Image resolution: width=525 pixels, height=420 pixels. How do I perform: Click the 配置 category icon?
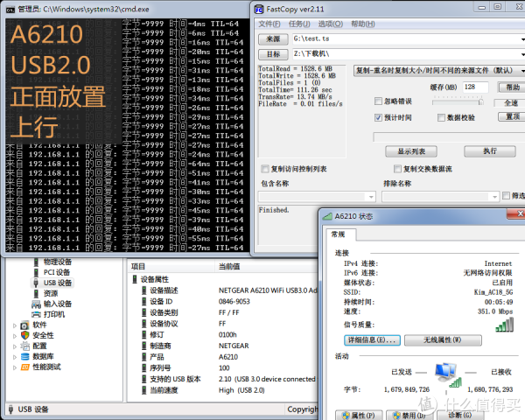(24, 346)
